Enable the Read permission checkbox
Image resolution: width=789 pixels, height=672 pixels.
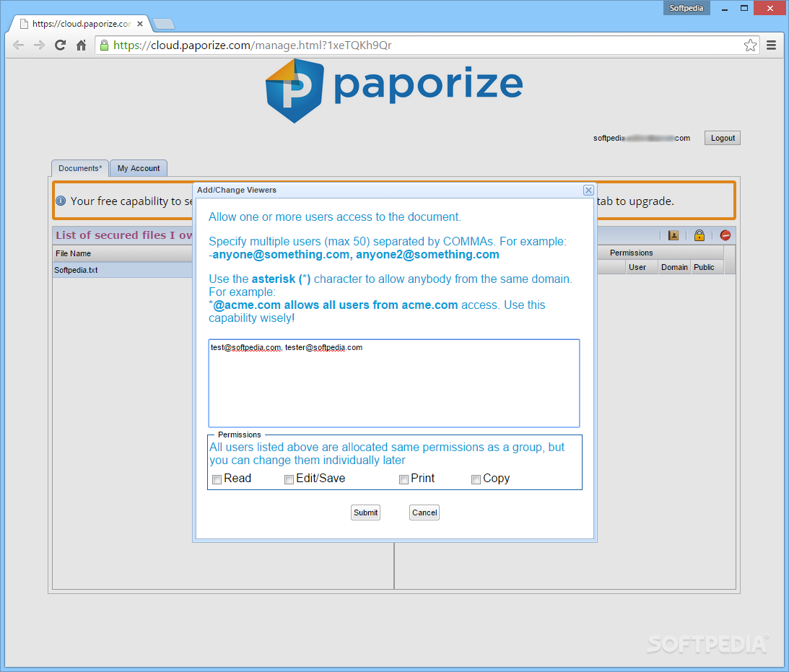(x=217, y=479)
